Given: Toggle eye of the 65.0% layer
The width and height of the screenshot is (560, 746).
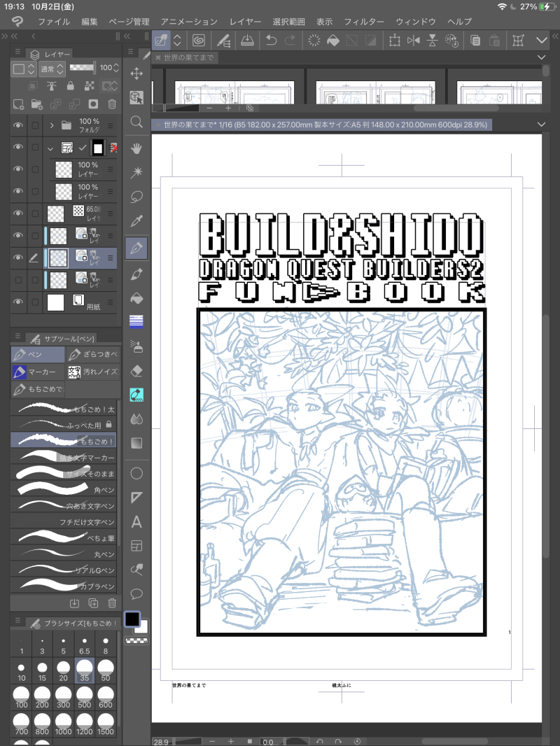Looking at the screenshot, I should [x=18, y=213].
